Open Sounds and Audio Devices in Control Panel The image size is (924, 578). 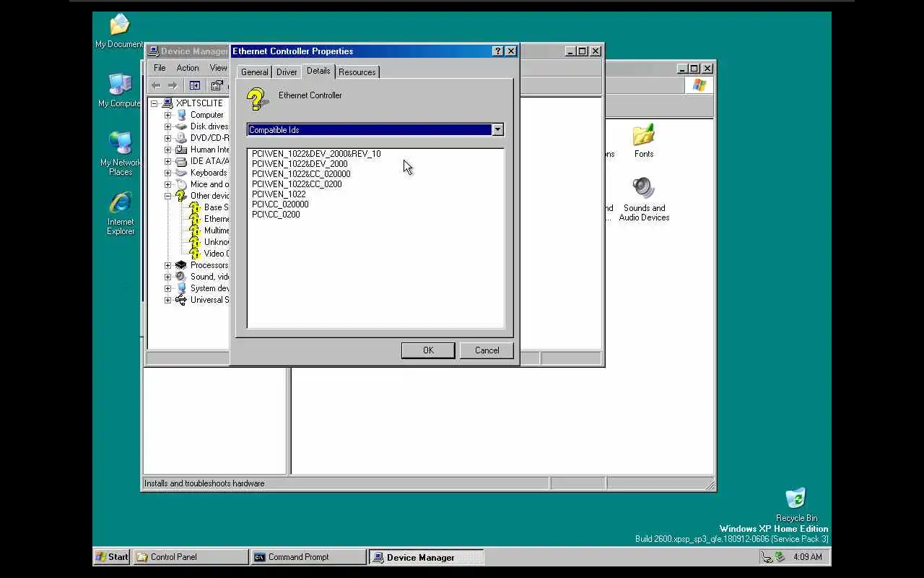point(644,199)
